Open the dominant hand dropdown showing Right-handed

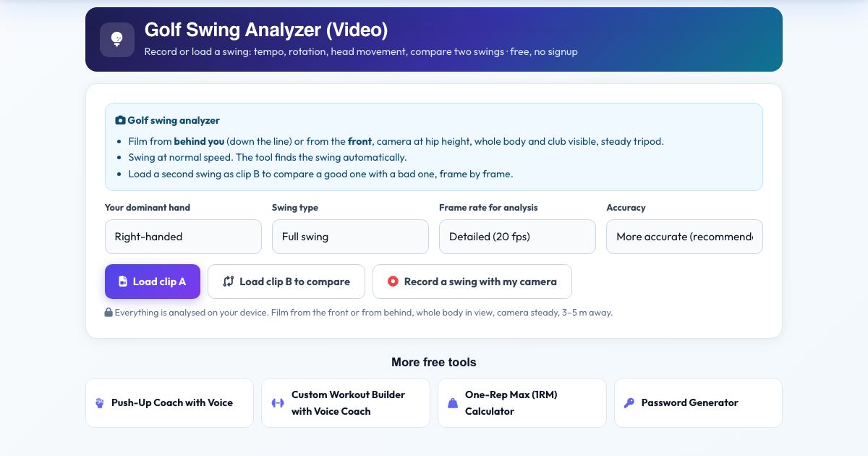tap(183, 237)
